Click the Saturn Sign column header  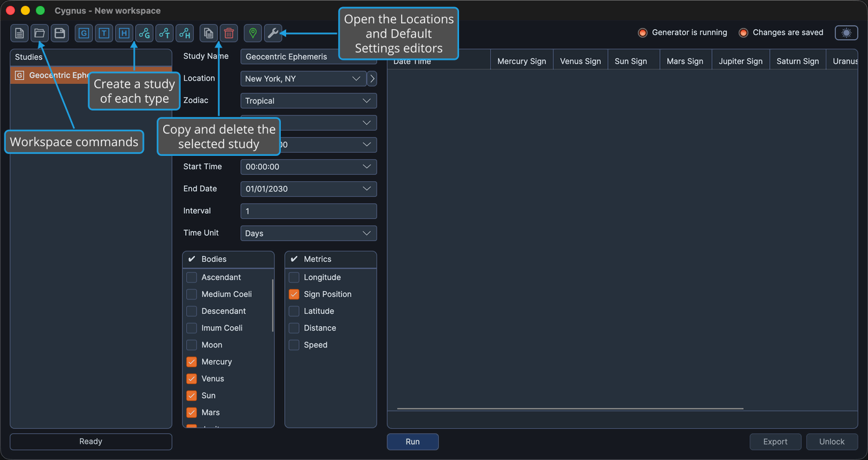pyautogui.click(x=798, y=61)
